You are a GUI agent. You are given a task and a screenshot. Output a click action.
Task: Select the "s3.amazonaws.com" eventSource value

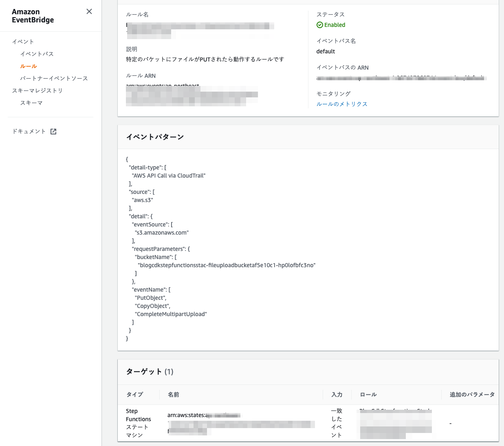pos(162,233)
